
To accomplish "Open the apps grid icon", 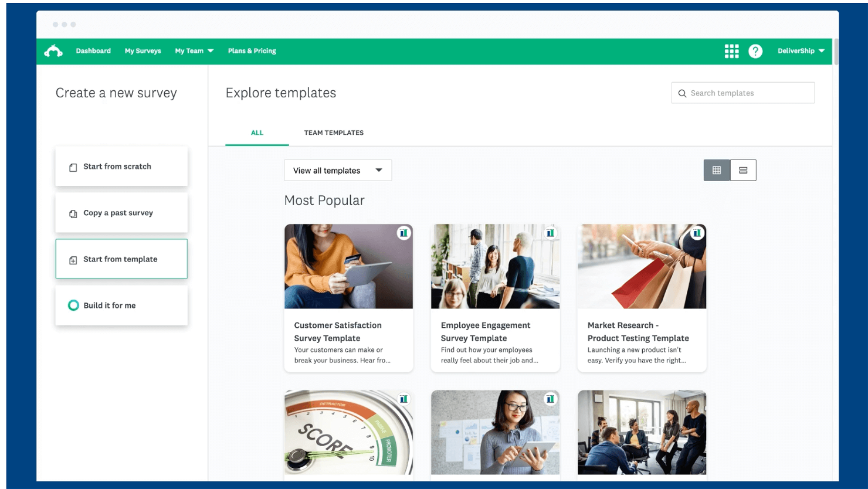I will pos(731,51).
